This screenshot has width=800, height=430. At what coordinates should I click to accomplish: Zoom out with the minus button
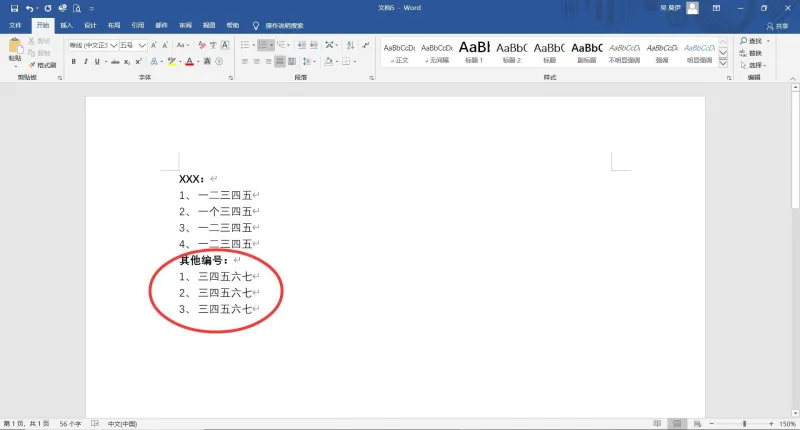(x=712, y=423)
